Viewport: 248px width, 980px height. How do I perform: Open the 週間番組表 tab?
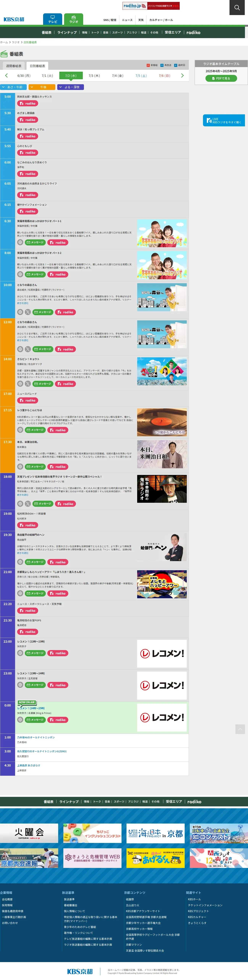tap(14, 66)
